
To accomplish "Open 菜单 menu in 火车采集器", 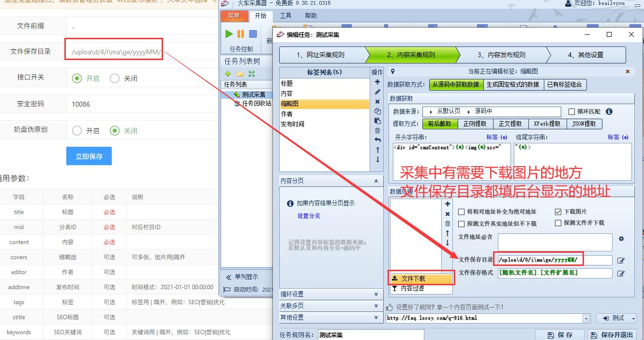I will [x=234, y=16].
